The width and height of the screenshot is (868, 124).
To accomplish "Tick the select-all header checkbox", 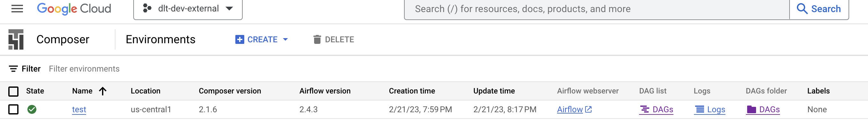I will click(x=13, y=91).
